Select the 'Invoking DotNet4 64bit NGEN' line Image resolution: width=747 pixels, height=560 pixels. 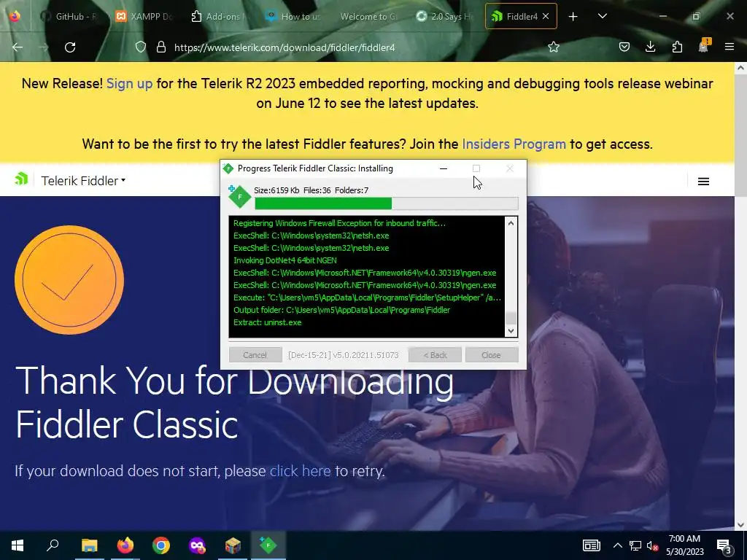coord(285,260)
